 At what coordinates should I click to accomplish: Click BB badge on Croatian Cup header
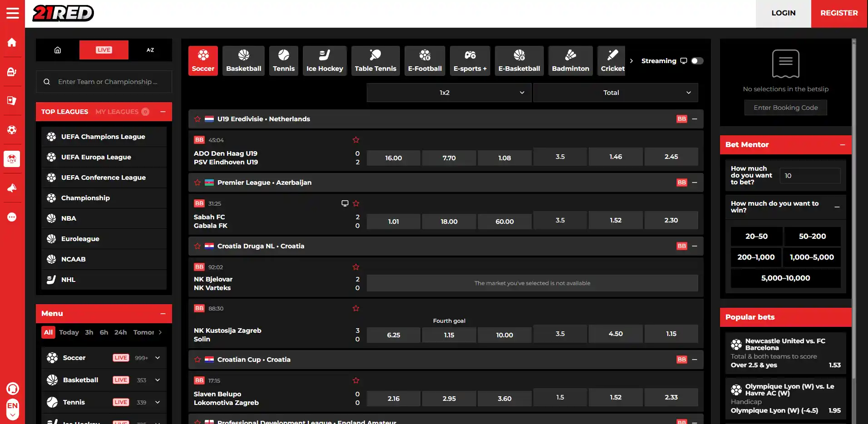point(682,360)
